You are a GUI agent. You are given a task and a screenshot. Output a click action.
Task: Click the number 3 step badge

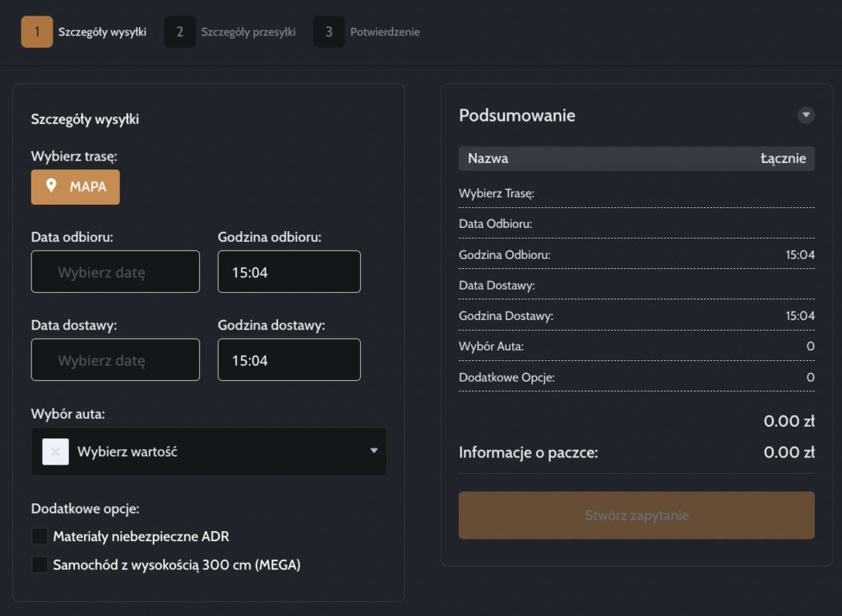pos(329,32)
